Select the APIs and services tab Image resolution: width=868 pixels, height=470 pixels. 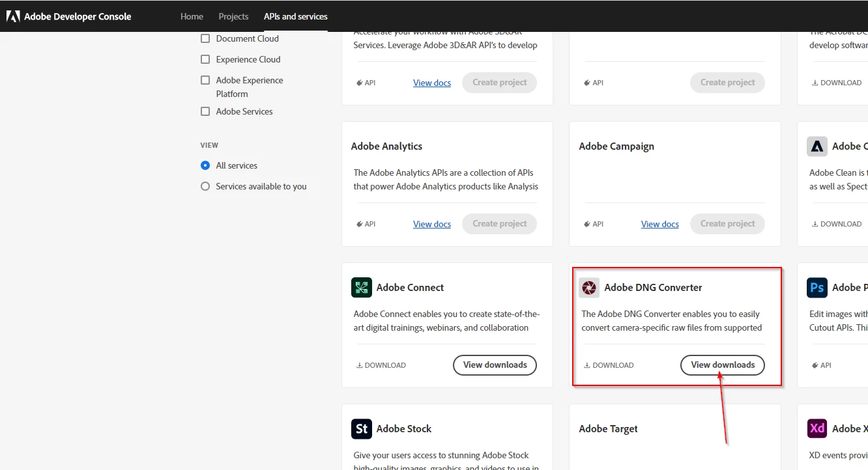pyautogui.click(x=296, y=16)
